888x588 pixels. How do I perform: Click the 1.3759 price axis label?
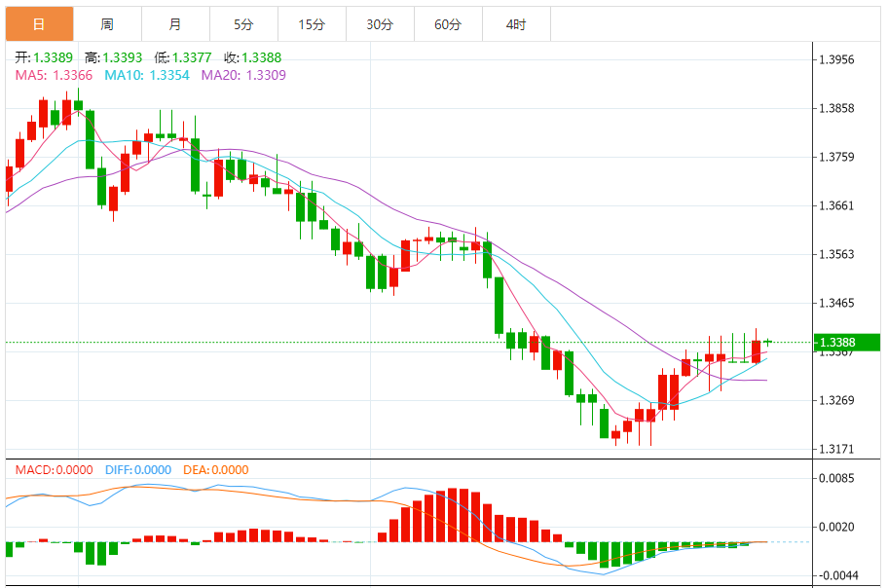click(836, 158)
